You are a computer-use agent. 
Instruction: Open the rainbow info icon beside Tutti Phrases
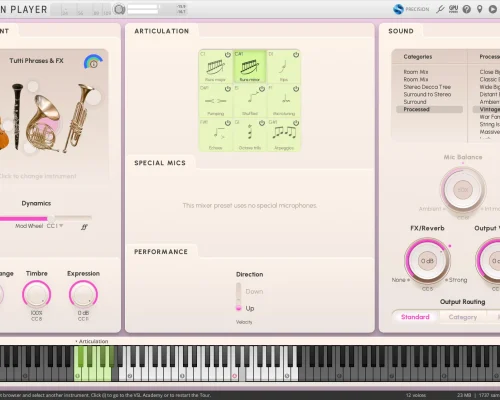pyautogui.click(x=93, y=62)
